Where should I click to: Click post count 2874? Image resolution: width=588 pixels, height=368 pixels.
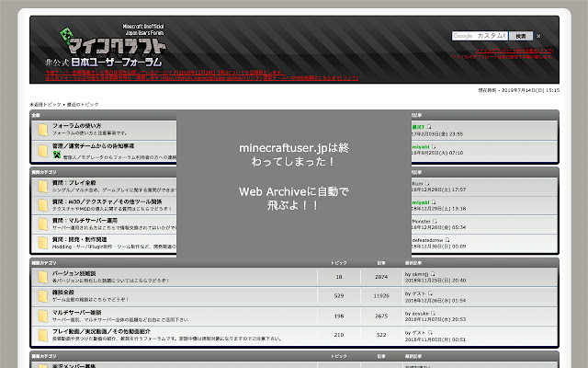381,277
